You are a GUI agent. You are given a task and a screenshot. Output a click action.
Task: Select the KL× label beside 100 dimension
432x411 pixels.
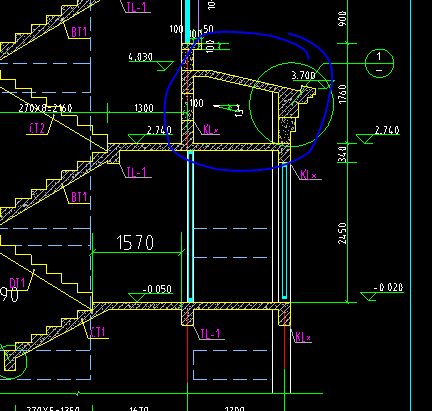pyautogui.click(x=211, y=129)
